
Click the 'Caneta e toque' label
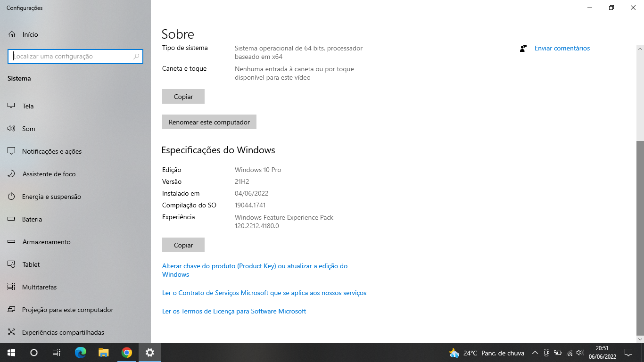tap(184, 68)
